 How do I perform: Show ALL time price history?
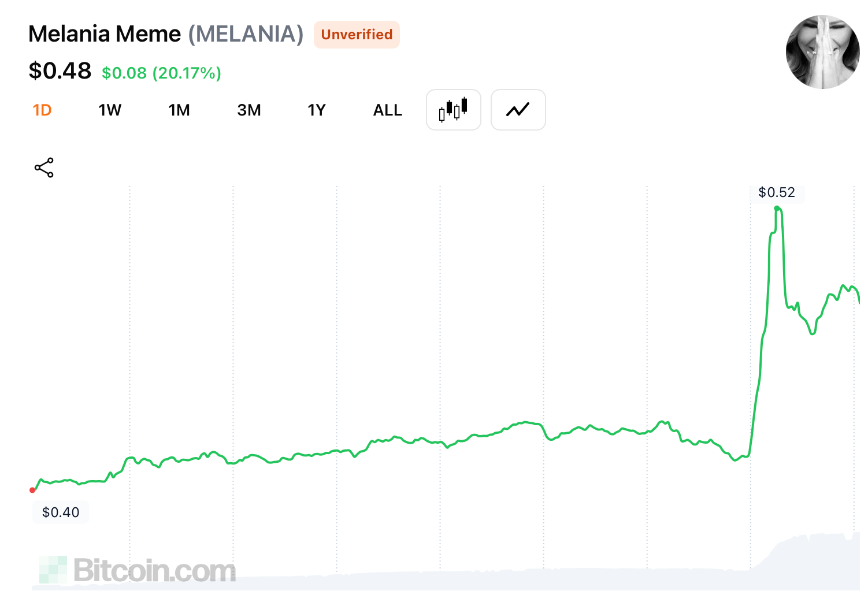click(387, 110)
